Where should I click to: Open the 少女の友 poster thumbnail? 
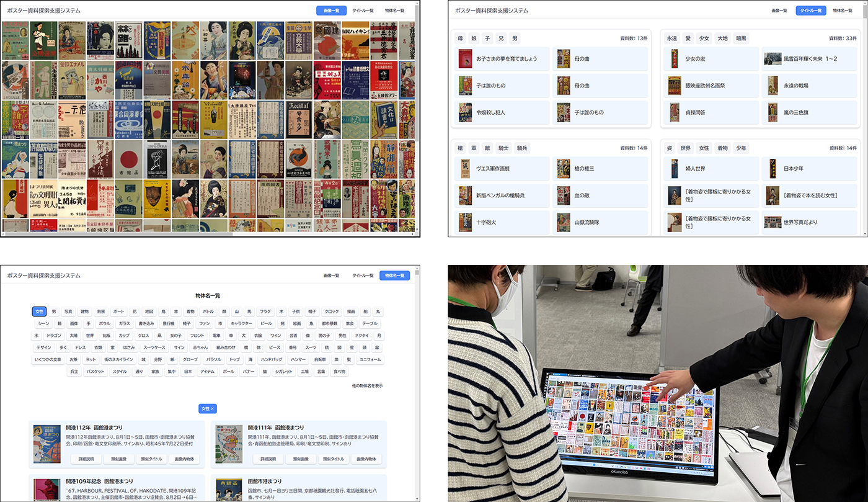[x=674, y=59]
